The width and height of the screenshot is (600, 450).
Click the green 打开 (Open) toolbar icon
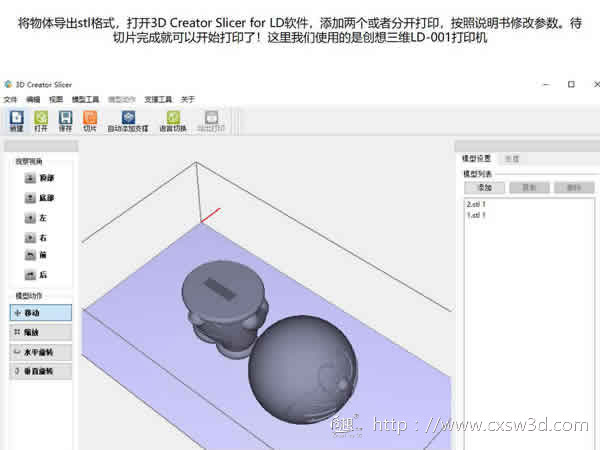[x=41, y=117]
